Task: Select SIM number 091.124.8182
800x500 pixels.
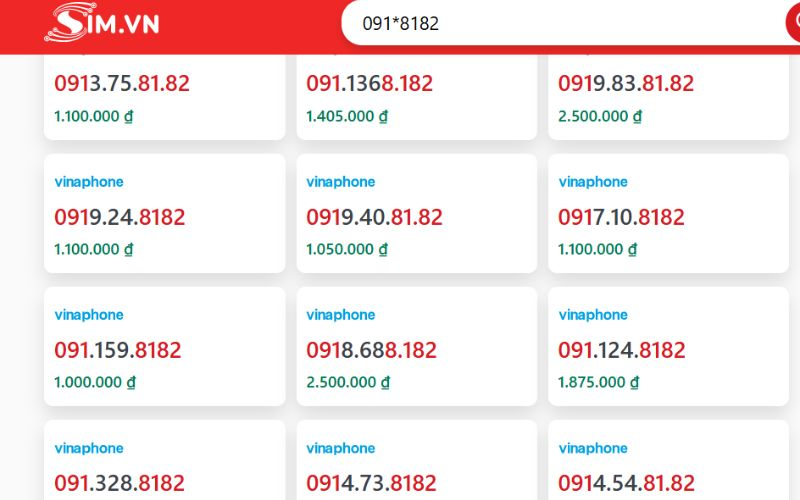Action: click(x=621, y=351)
